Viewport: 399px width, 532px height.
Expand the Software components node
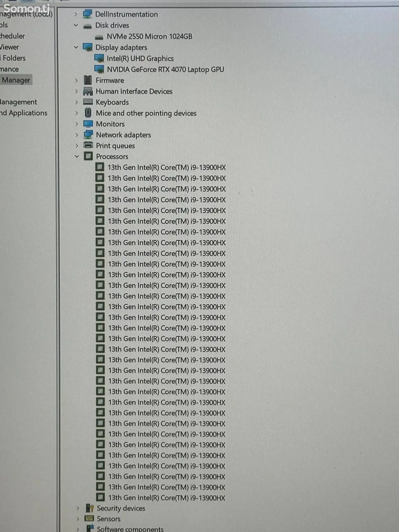point(78,529)
